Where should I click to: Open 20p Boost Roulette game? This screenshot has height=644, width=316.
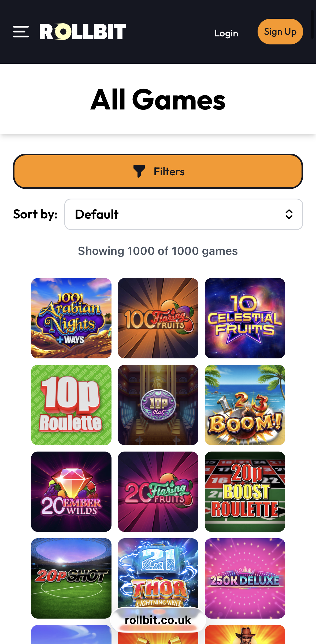pos(245,492)
